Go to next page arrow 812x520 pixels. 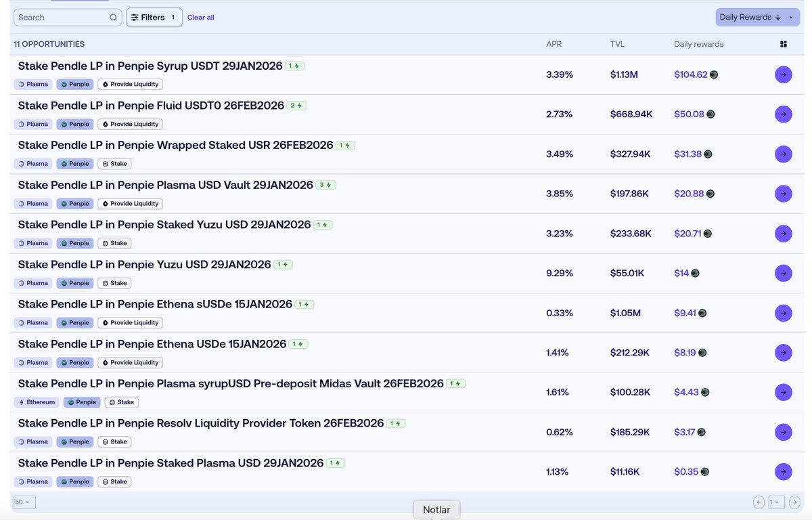(x=794, y=502)
